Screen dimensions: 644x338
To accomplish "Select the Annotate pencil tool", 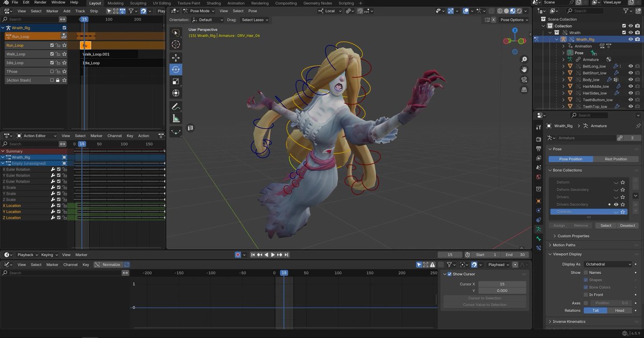I will click(x=176, y=106).
